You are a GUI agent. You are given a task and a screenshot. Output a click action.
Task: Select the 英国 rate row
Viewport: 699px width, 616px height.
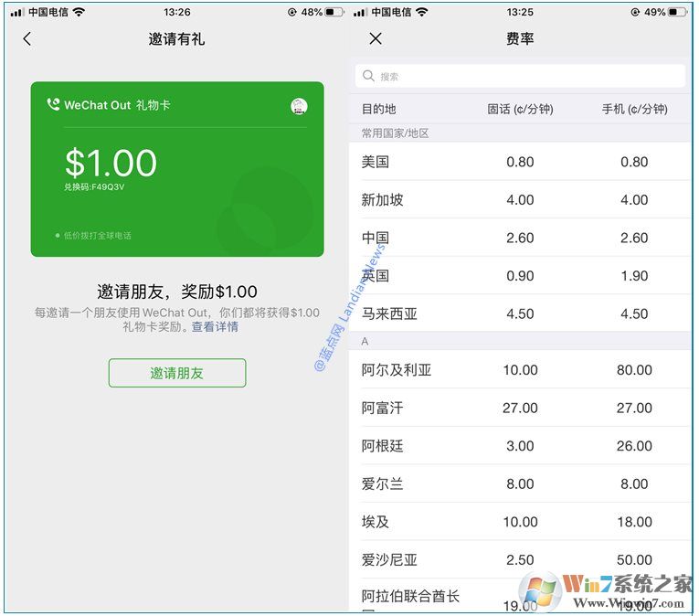point(520,275)
